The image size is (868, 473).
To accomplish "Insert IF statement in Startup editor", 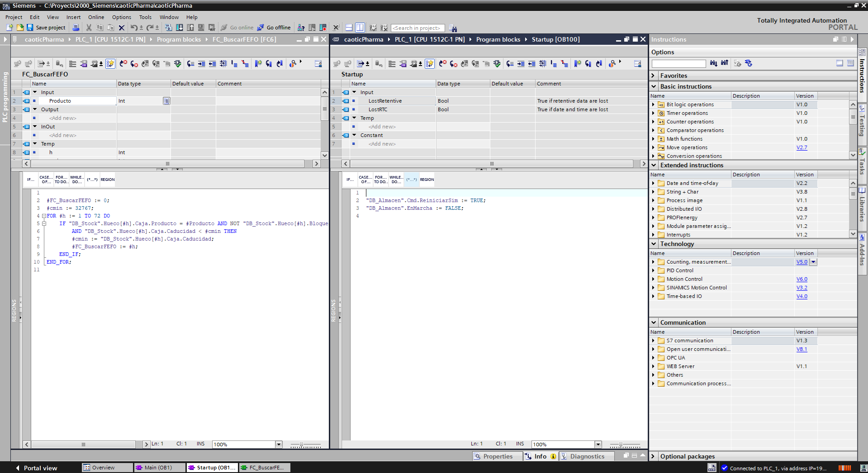I will coord(350,180).
